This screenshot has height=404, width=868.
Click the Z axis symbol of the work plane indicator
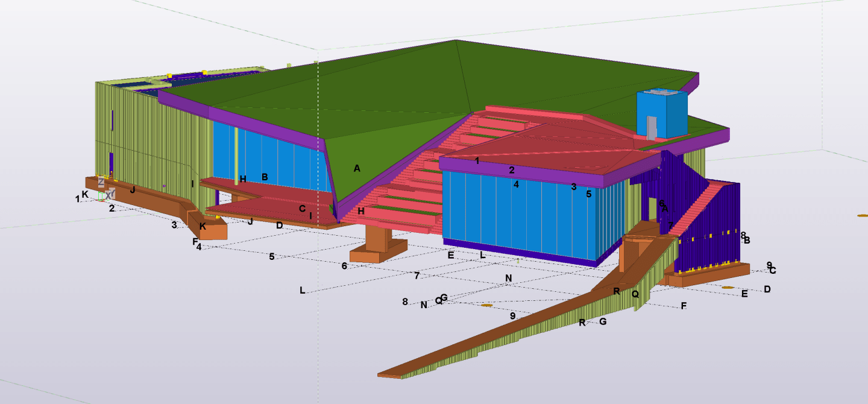point(101,180)
